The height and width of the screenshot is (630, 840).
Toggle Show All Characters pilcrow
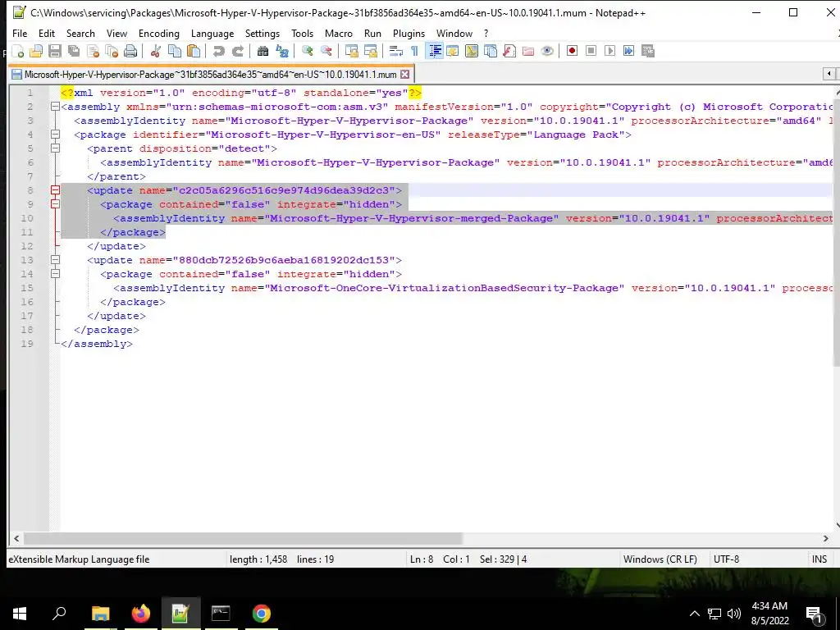pyautogui.click(x=414, y=51)
